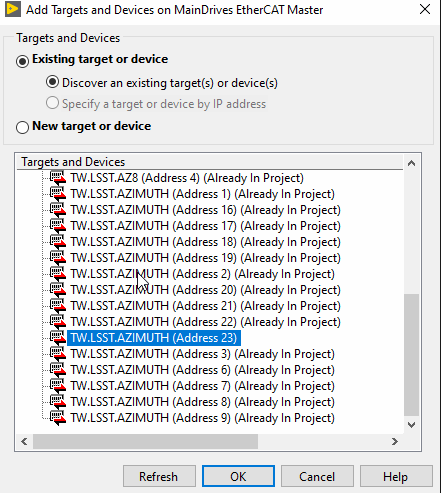Image resolution: width=441 pixels, height=493 pixels.
Task: Select the Existing target or device radio button
Action: (x=22, y=61)
